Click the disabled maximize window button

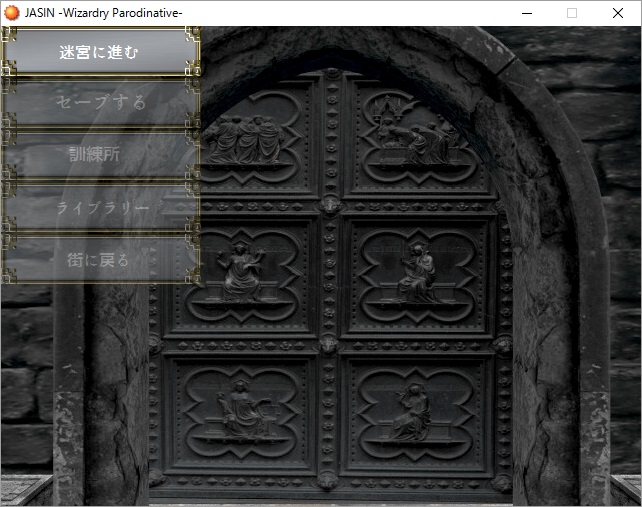[572, 13]
